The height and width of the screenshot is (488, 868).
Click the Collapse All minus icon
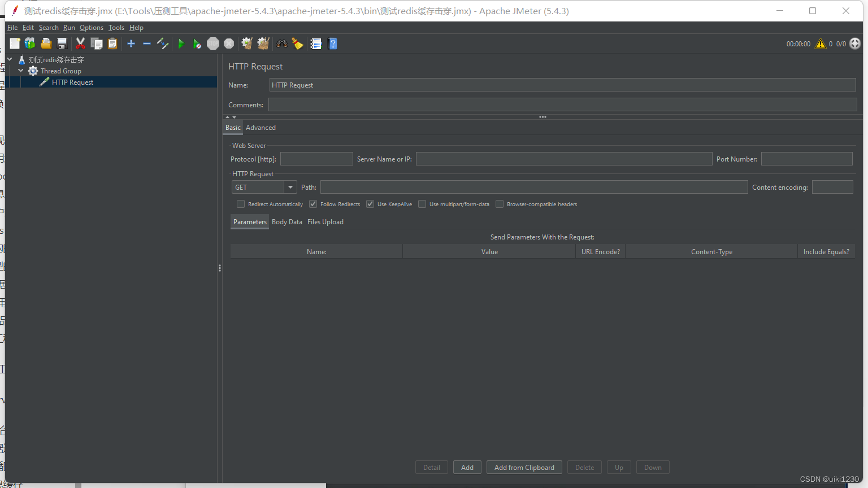(x=147, y=43)
